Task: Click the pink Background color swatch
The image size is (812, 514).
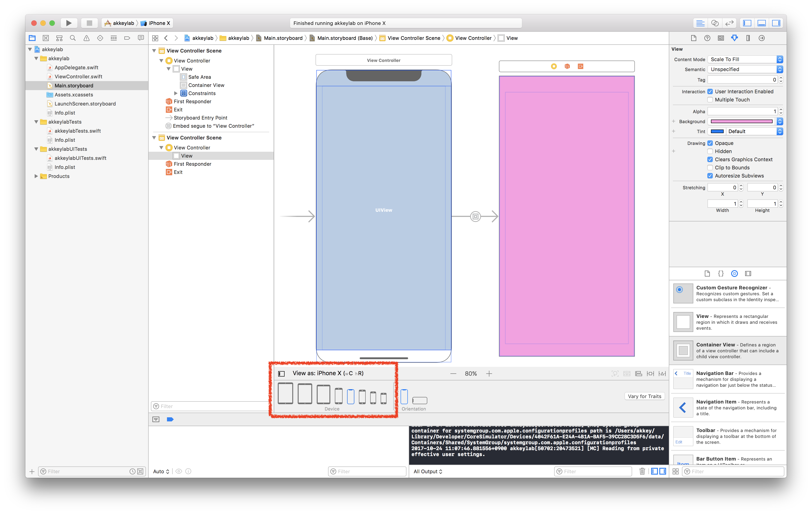Action: pos(742,121)
